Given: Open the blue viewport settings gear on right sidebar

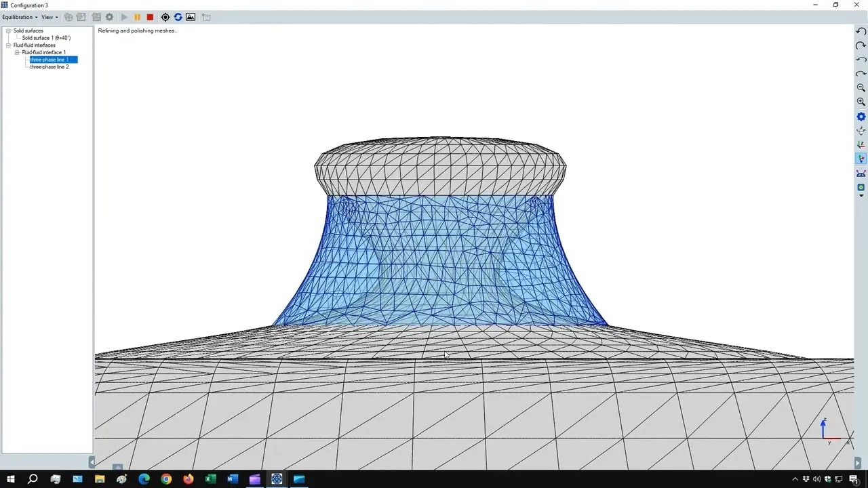Looking at the screenshot, I should [861, 116].
